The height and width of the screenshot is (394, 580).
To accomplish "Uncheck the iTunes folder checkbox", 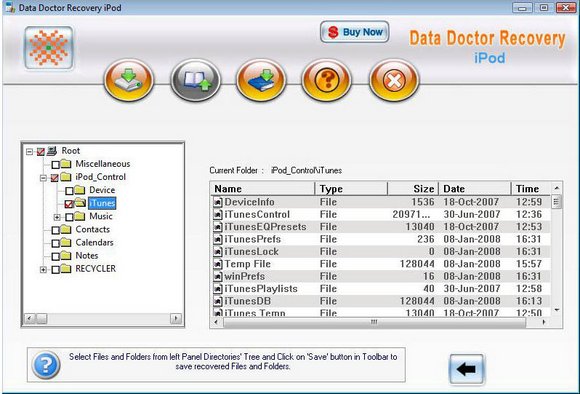I will (x=68, y=203).
